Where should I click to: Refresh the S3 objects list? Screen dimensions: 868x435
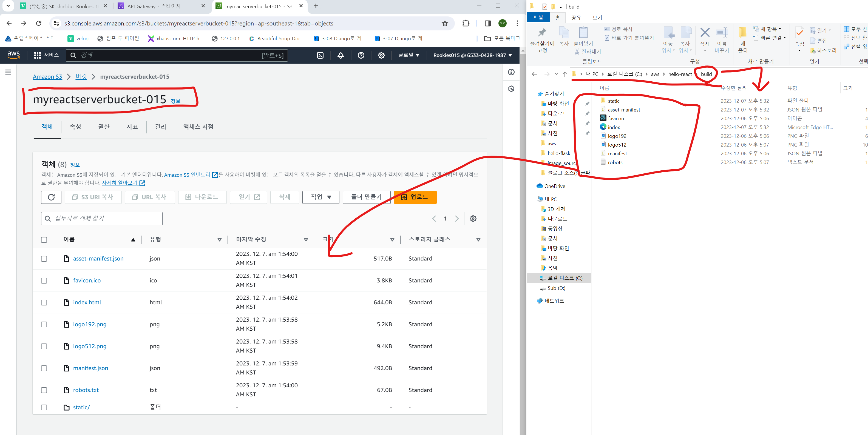pyautogui.click(x=51, y=197)
